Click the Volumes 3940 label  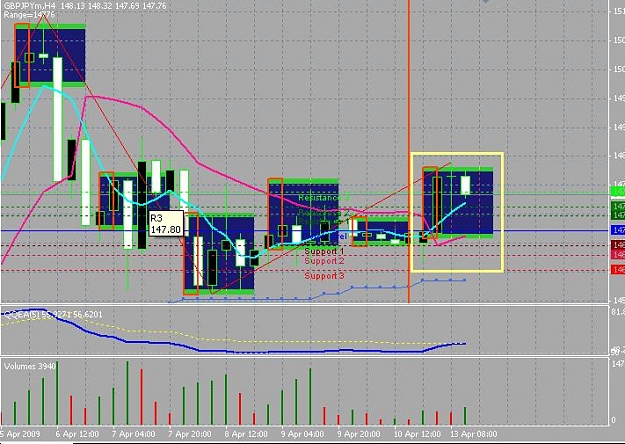pyautogui.click(x=30, y=366)
